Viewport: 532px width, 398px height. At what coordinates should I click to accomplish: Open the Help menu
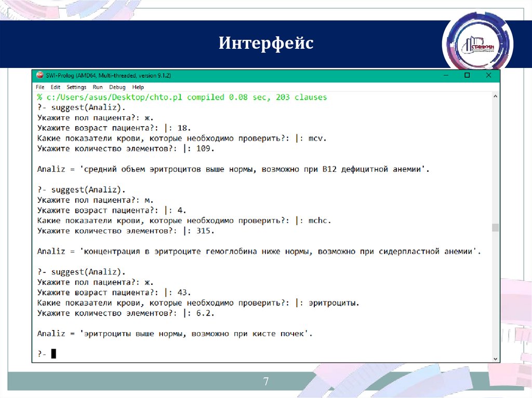[x=138, y=87]
